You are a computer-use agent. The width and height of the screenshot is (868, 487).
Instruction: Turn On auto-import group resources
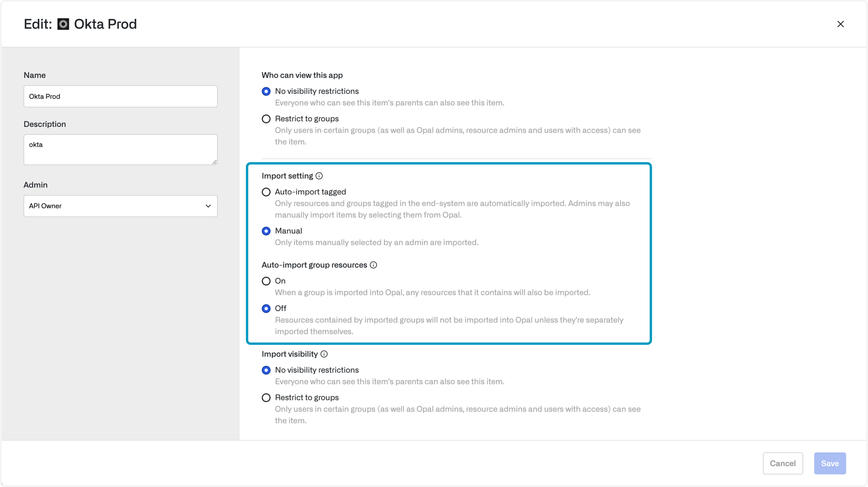(266, 281)
